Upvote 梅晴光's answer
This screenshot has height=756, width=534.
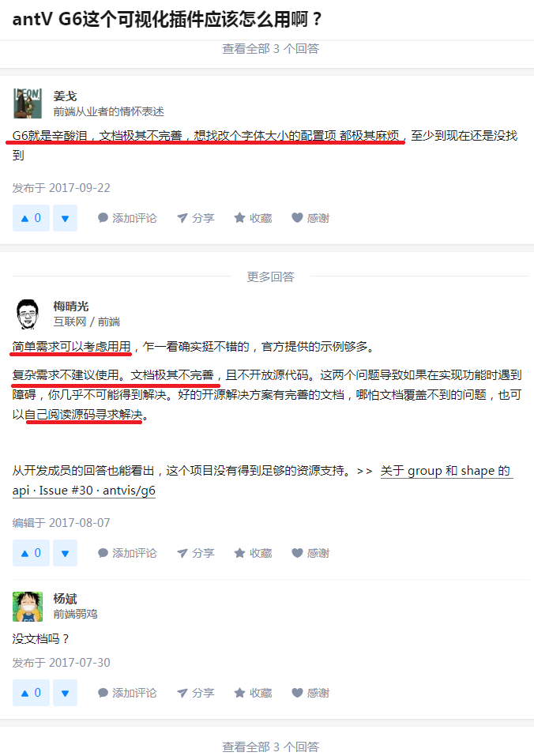click(x=31, y=553)
